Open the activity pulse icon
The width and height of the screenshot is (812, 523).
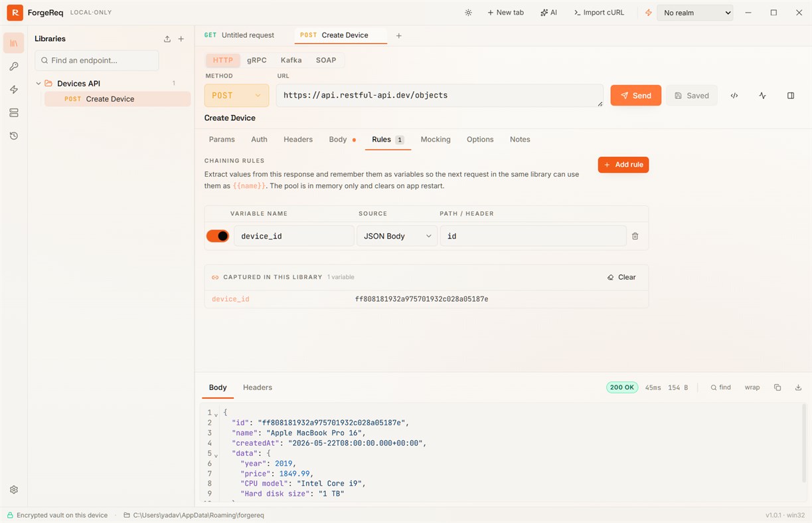[762, 96]
